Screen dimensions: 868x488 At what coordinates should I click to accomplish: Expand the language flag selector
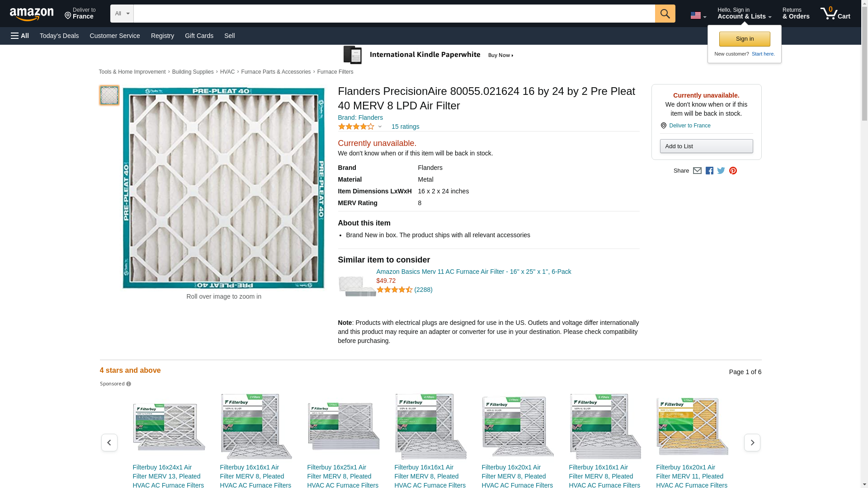point(698,15)
